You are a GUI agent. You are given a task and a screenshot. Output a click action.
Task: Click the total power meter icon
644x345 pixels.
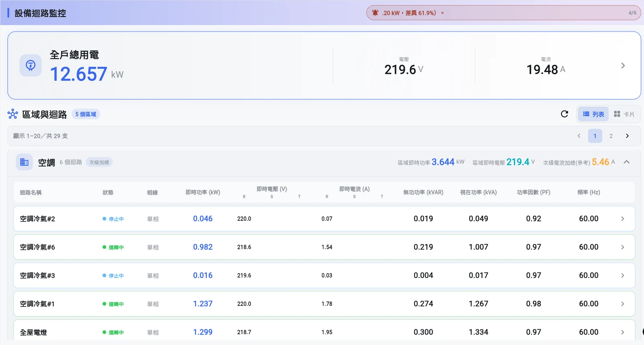31,65
